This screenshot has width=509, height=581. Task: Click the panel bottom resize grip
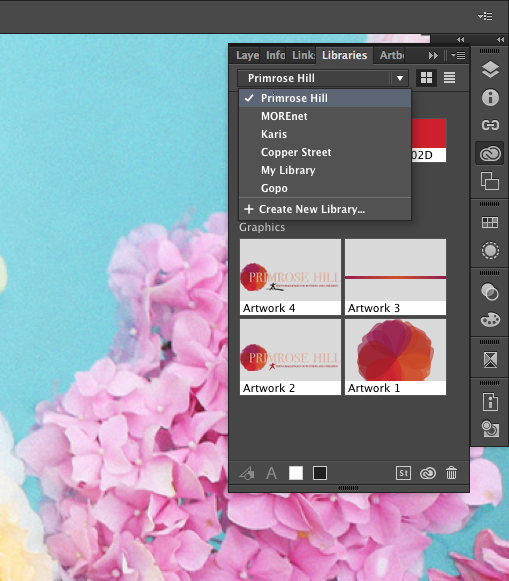pyautogui.click(x=349, y=488)
